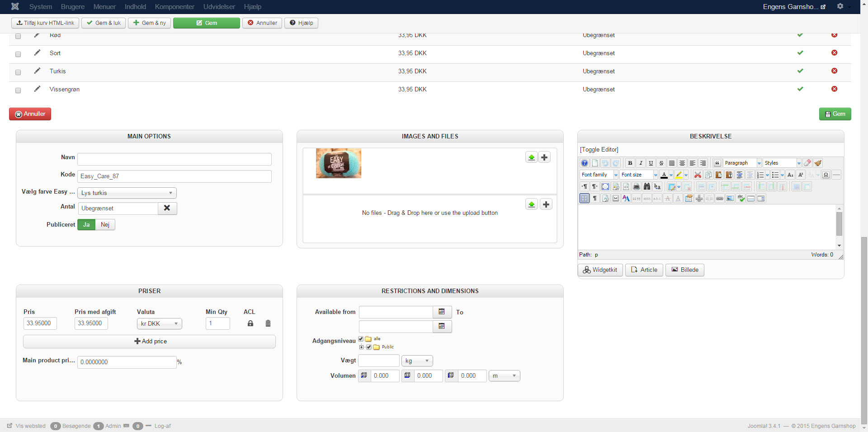Insert special character with Omega icon
Viewport: 868px width, 432px height.
[826, 175]
